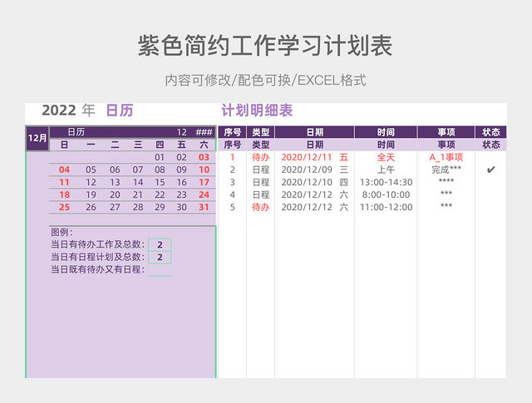Select calendar date 05
This screenshot has height=403, width=532.
(x=91, y=170)
